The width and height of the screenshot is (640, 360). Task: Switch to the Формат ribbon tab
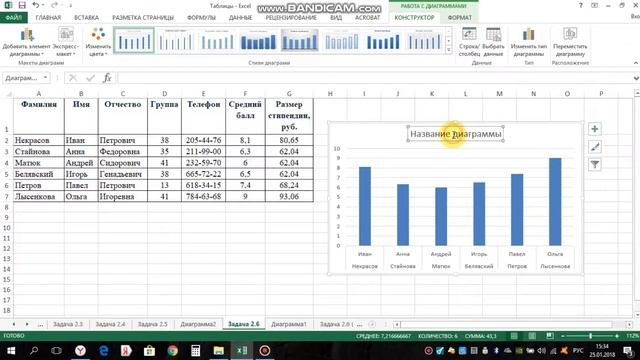click(460, 18)
